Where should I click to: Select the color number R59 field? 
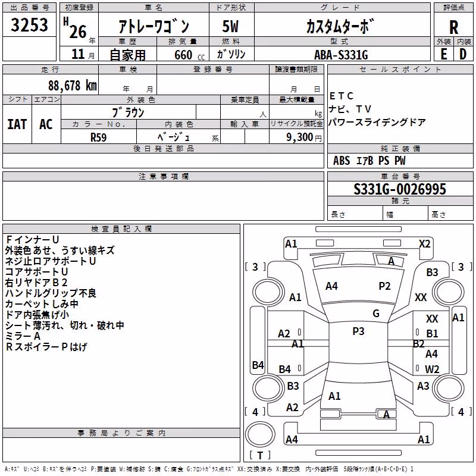[x=99, y=137]
